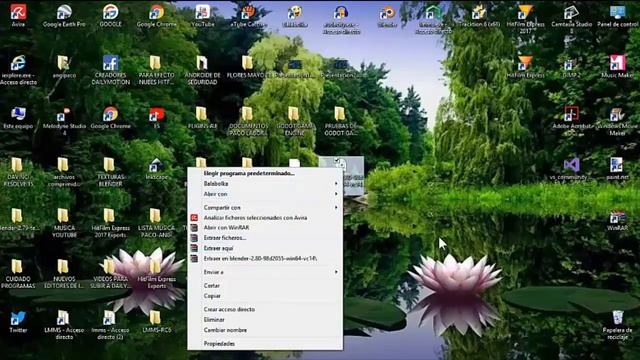Screen dimensions: 640x360
Task: Choose Extraer ficheros... in context menu
Action: 265,238
